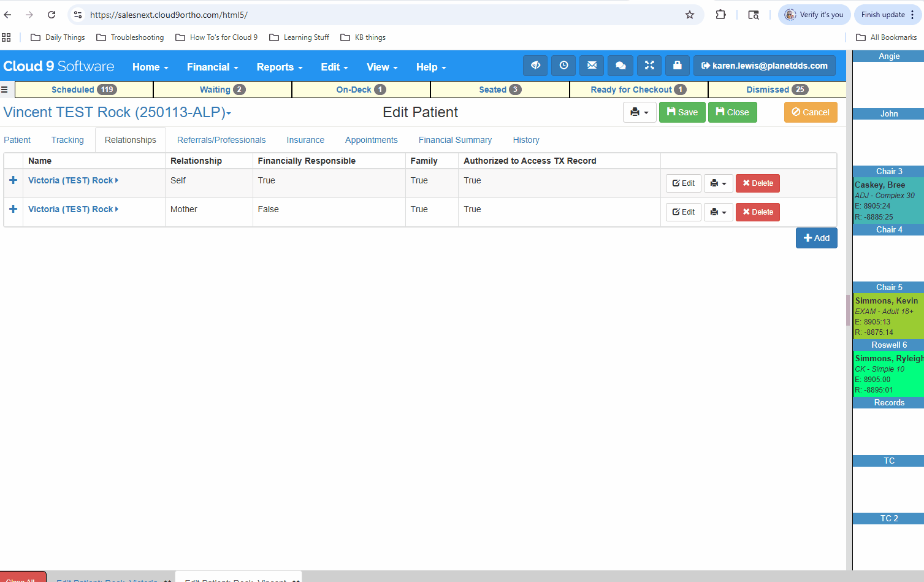Open print dropdown in Self row
The image size is (924, 582).
[x=718, y=183]
